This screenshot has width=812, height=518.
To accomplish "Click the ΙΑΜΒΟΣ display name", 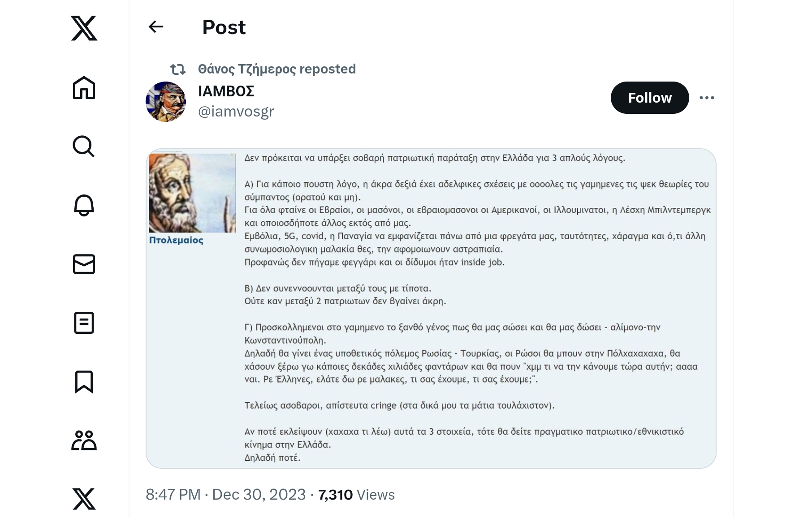I will [x=226, y=91].
